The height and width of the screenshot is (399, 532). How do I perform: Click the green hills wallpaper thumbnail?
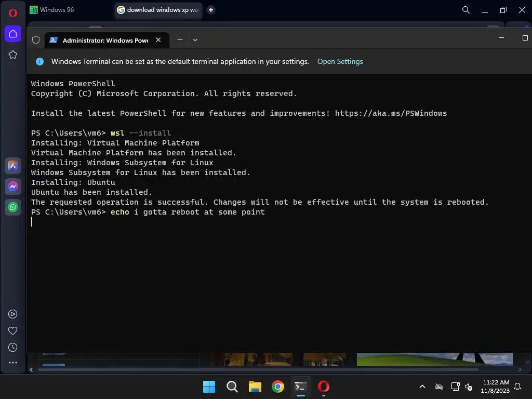(434, 359)
